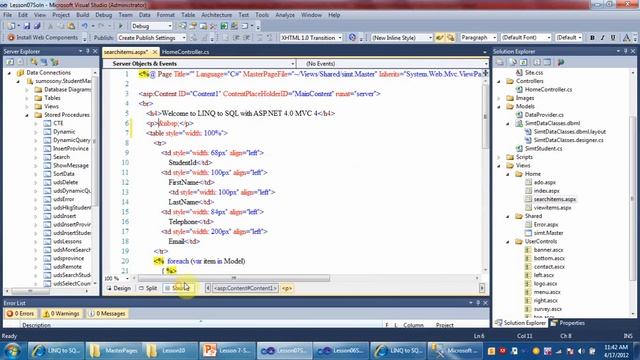The image size is (640, 360).
Task: Click the foreground color A icon
Action: click(626, 38)
